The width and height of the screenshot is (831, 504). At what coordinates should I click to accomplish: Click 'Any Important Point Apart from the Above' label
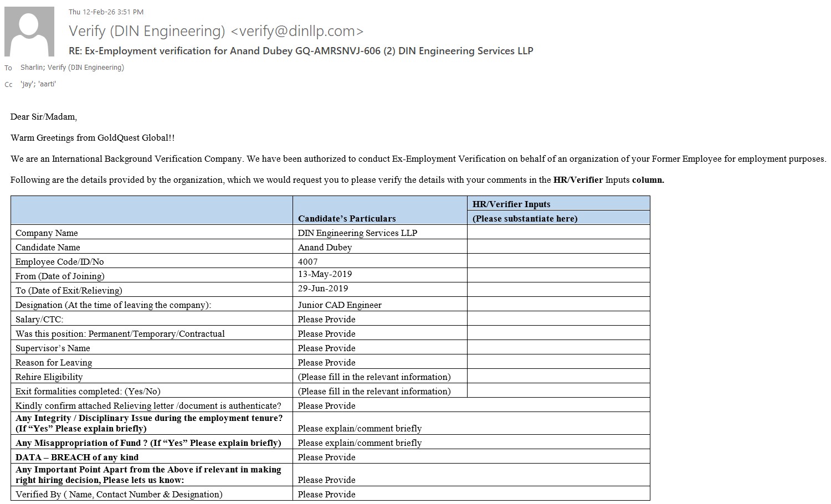pos(148,475)
